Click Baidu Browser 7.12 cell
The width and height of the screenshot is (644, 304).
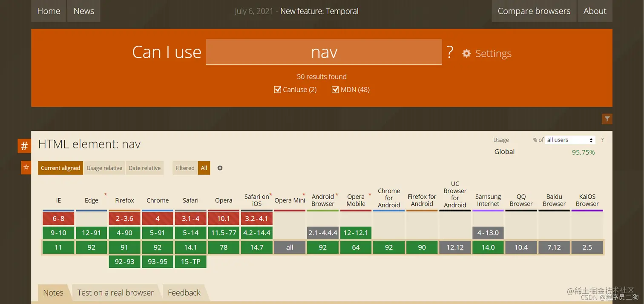click(554, 247)
